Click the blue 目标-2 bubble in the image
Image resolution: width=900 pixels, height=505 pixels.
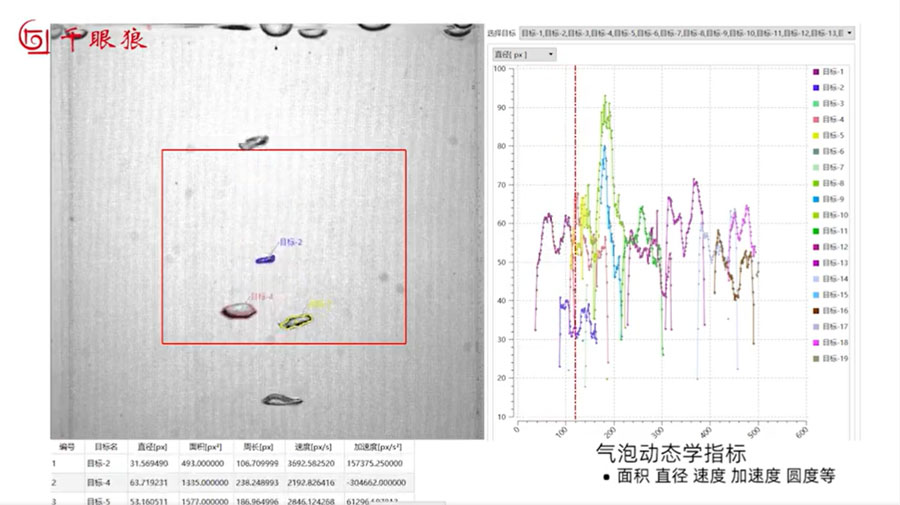[265, 260]
